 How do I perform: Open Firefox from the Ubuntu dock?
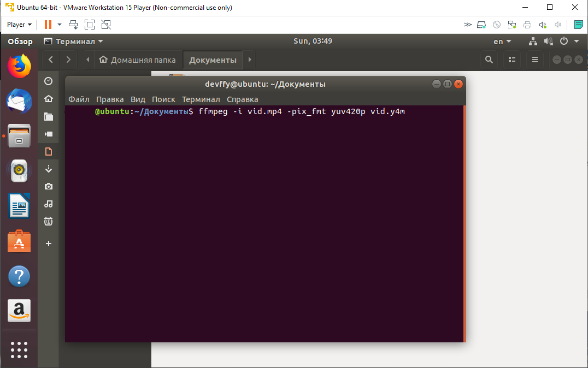coord(19,66)
